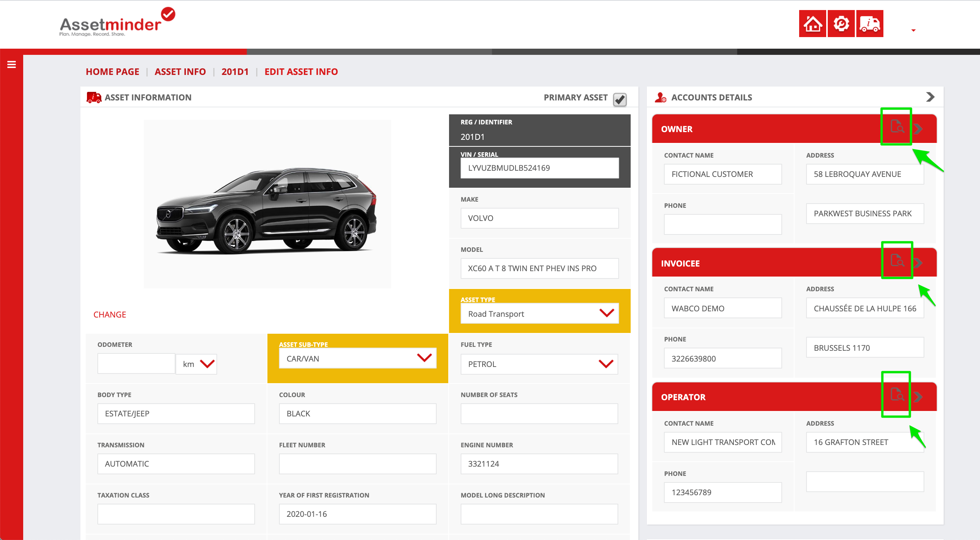This screenshot has height=540, width=980.
Task: Click the Asset Information truck icon
Action: click(94, 97)
